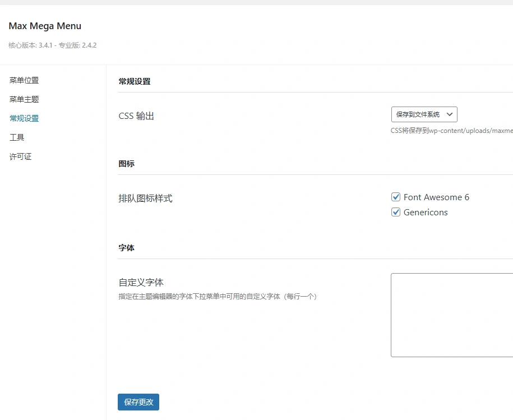
Task: Click the dropdown arrow beside 保存到文件系统
Action: pyautogui.click(x=449, y=114)
